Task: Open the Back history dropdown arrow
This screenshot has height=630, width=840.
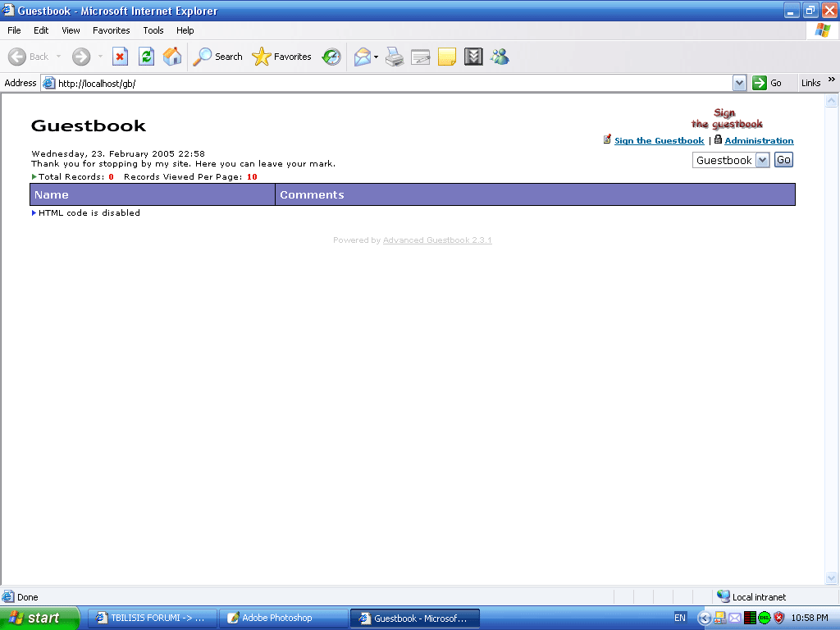Action: 58,57
